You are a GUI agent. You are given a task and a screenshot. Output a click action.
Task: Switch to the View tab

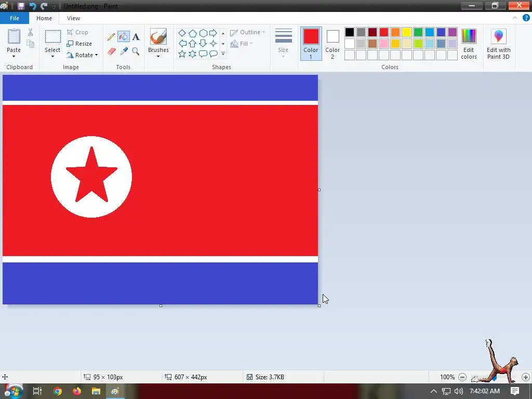(73, 18)
